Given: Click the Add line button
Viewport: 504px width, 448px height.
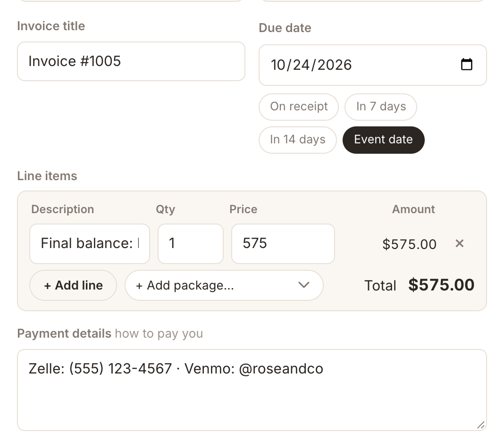Looking at the screenshot, I should tap(73, 285).
